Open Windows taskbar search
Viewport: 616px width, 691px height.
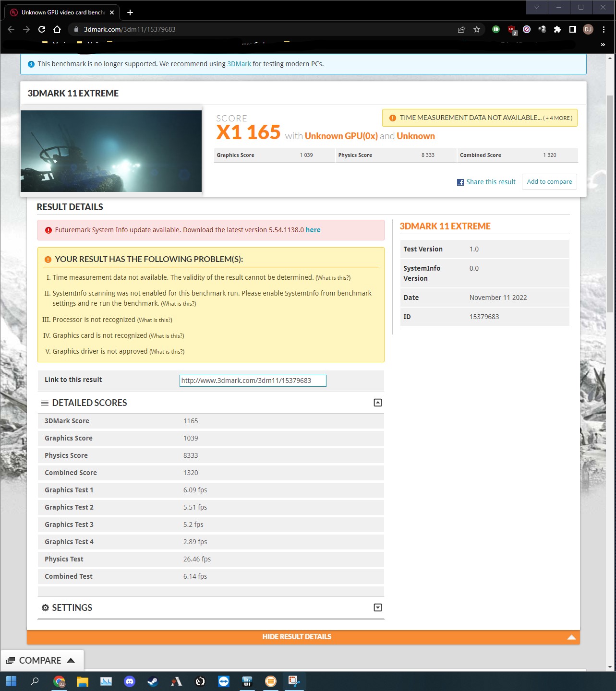point(35,681)
